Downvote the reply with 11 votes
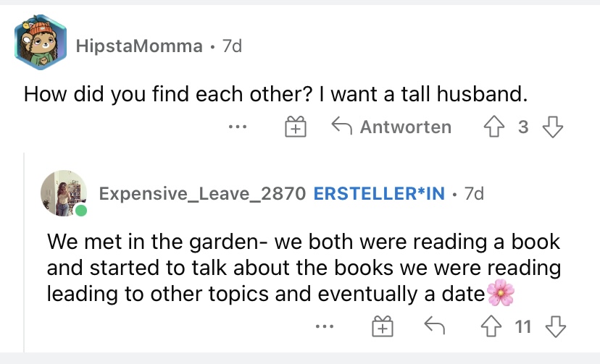Image resolution: width=600 pixels, height=364 pixels. coord(556,326)
